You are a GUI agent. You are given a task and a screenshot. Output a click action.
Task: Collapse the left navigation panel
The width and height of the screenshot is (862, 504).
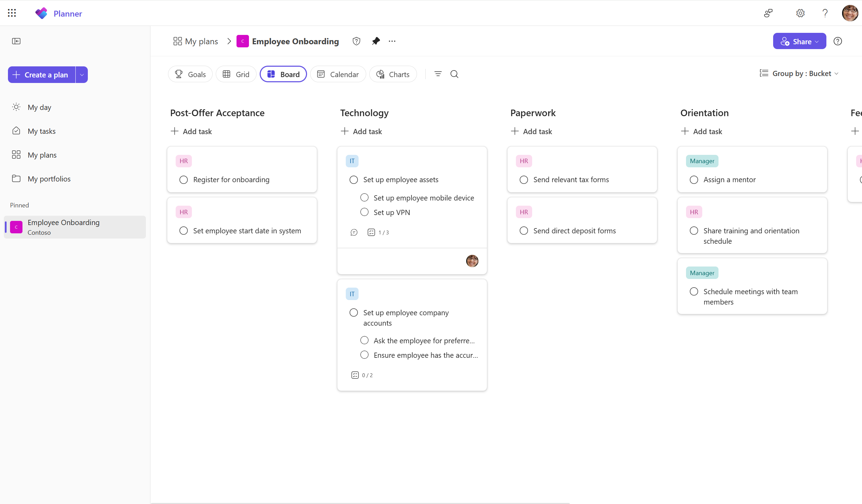[17, 41]
